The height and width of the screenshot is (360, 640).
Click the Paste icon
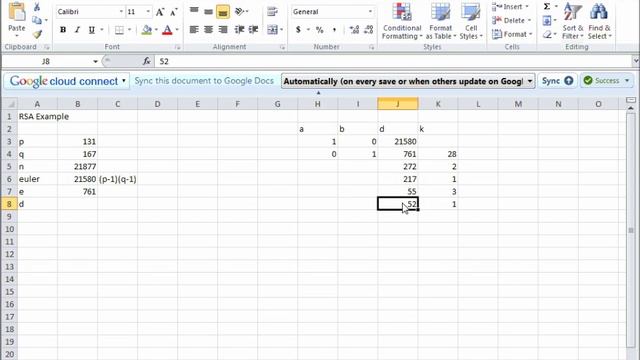[x=17, y=12]
